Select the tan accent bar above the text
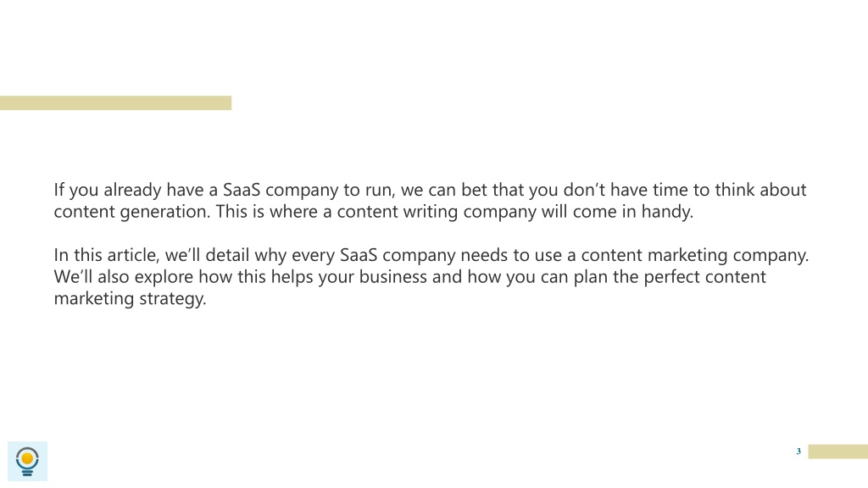Screen dimensions: 868x488 point(115,103)
